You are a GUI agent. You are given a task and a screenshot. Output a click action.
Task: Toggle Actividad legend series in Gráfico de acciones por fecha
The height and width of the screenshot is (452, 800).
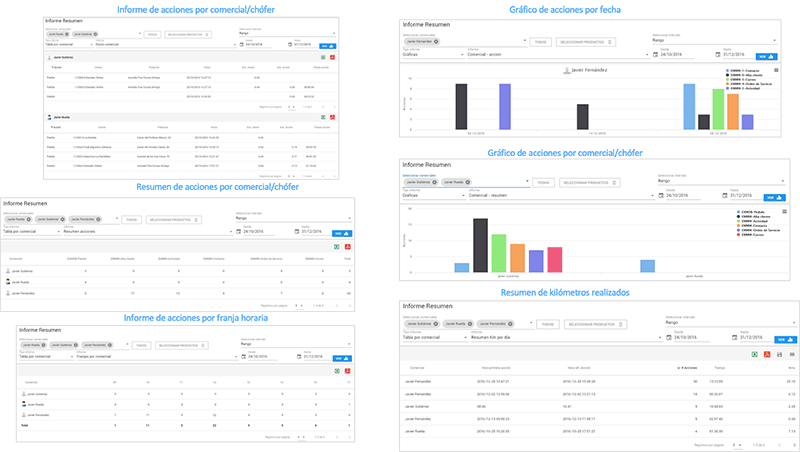coord(742,88)
